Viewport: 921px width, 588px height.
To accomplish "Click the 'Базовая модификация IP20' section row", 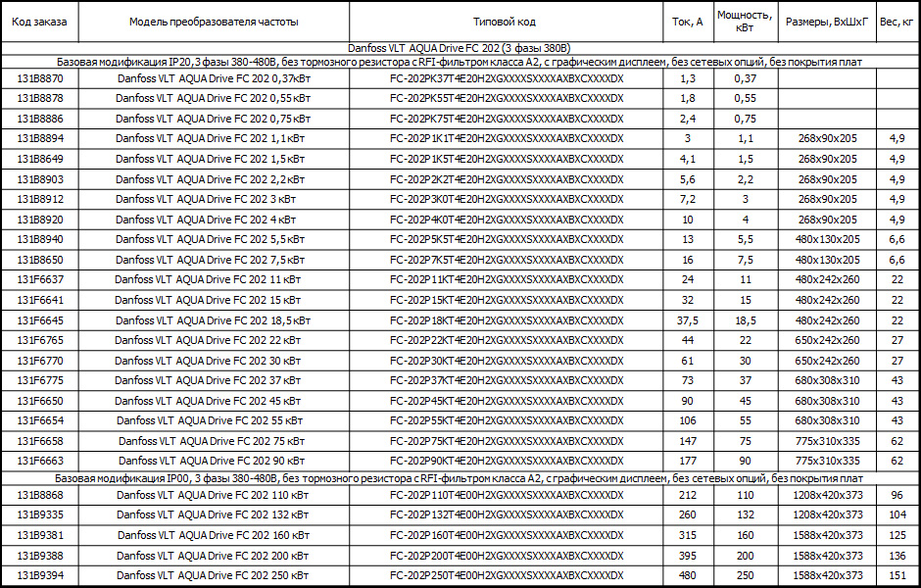I will tap(460, 62).
